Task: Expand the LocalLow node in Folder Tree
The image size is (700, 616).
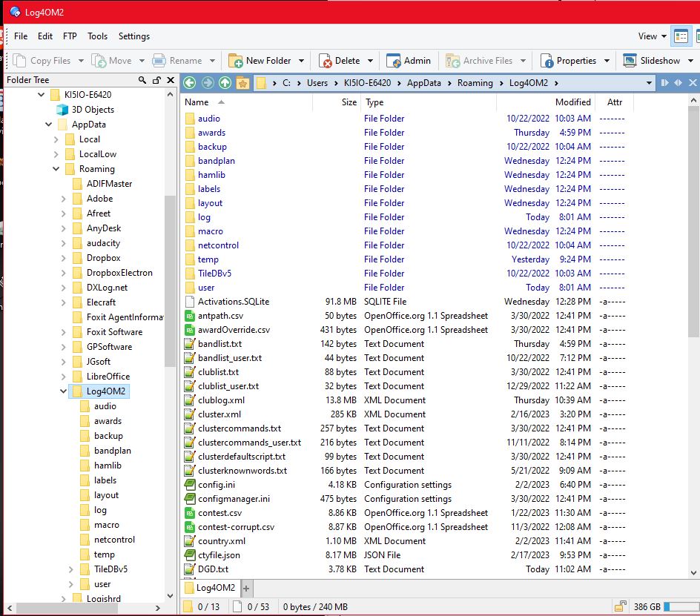Action: (56, 154)
